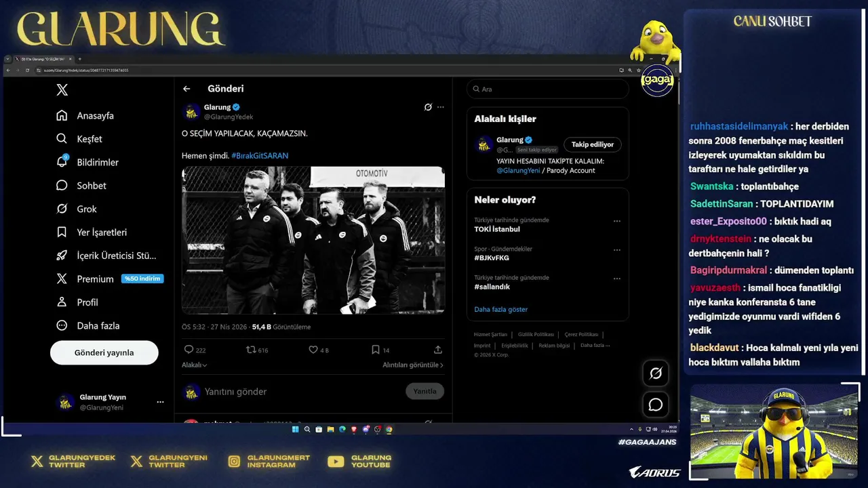The width and height of the screenshot is (868, 488).
Task: Open options for #sallandık trend
Action: click(617, 279)
